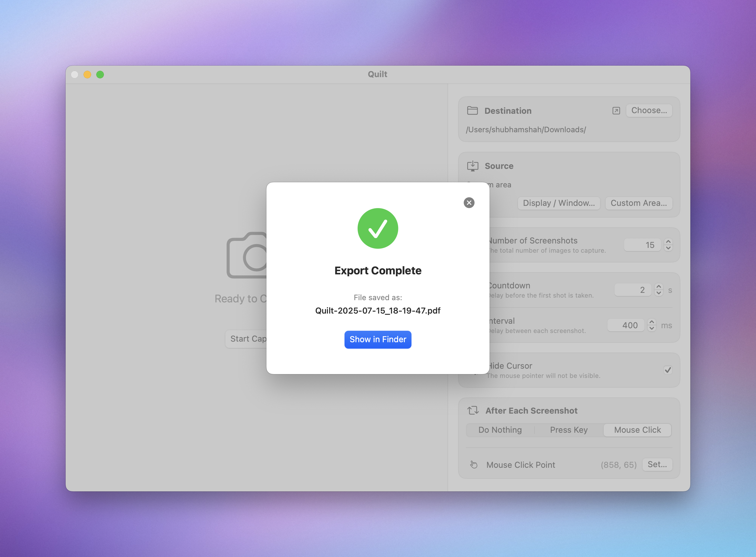Click the Source display icon
Screen dimensions: 756x557
[472, 166]
